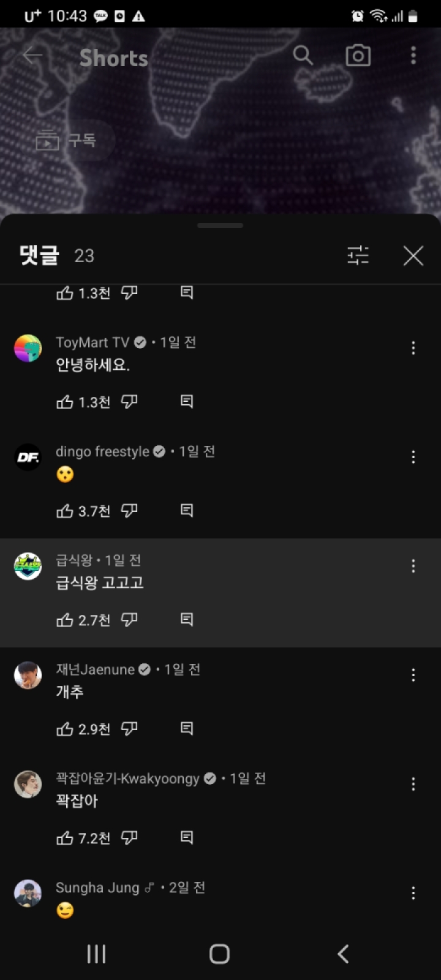This screenshot has width=441, height=980.
Task: Close the comments panel
Action: [413, 255]
